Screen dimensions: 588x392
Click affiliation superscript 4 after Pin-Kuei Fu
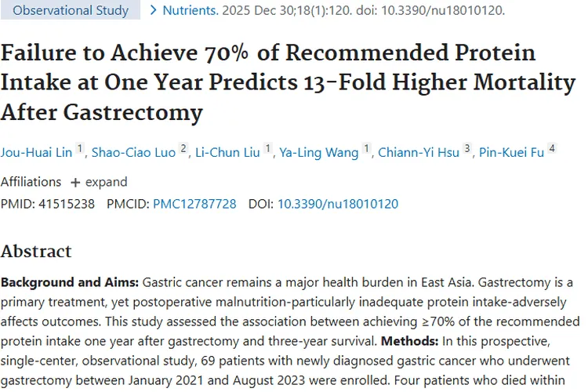coord(552,148)
